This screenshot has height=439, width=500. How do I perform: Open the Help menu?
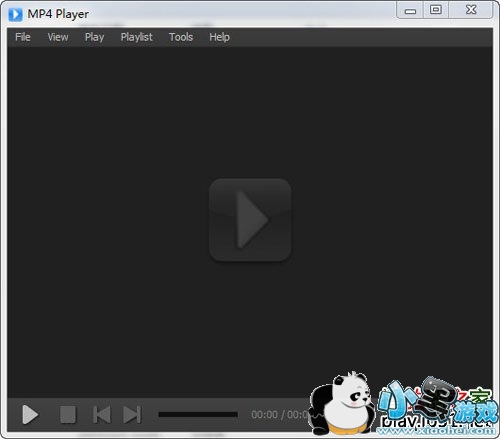point(219,37)
